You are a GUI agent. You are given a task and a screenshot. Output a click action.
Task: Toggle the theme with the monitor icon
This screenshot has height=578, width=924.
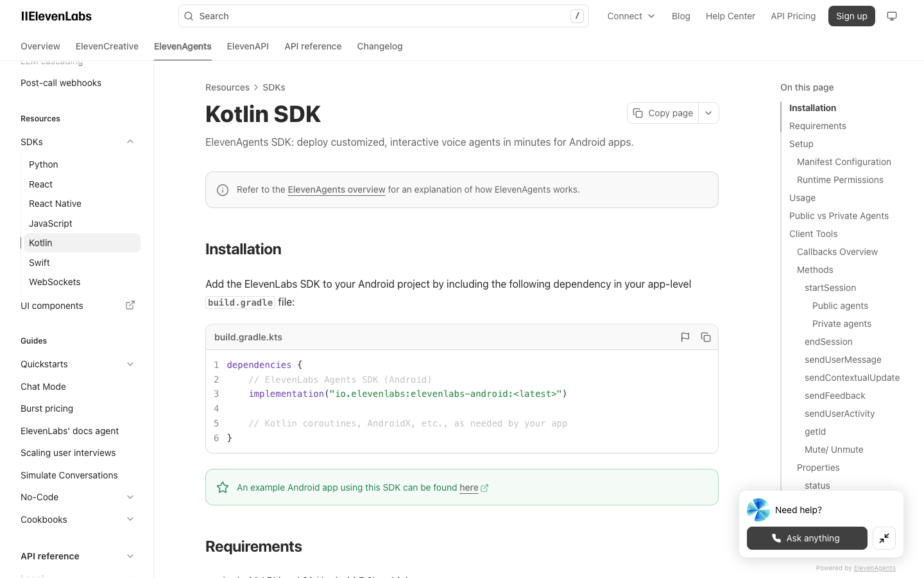[892, 16]
